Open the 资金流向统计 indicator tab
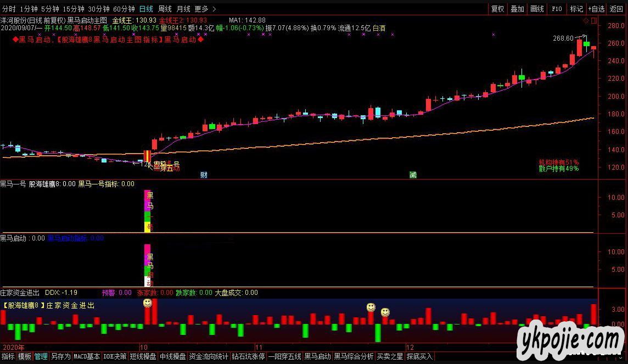628x364 pixels. click(x=208, y=356)
